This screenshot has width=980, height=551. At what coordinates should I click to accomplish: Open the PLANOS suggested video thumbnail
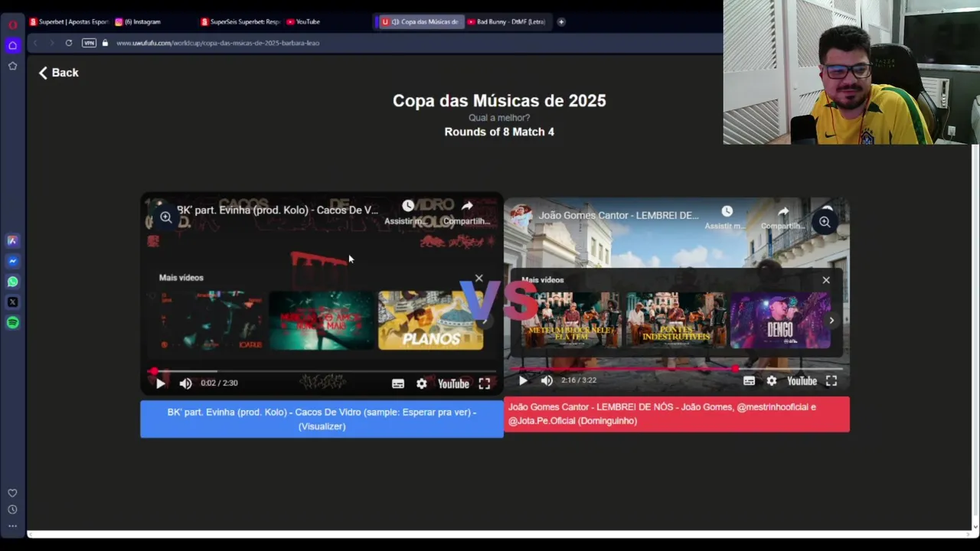click(431, 320)
